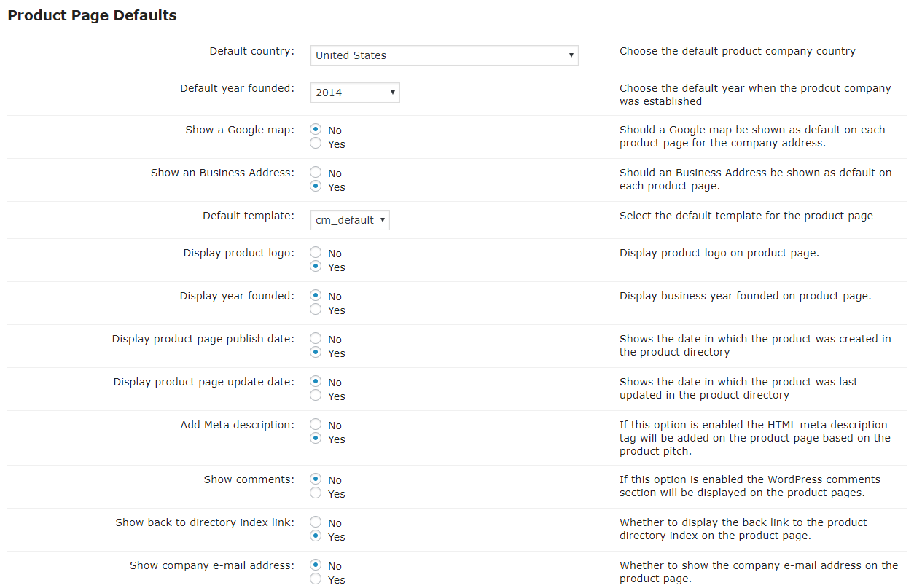Viewport: 914px width, 588px height.
Task: Click the selected No radio for Show comments
Action: point(316,479)
